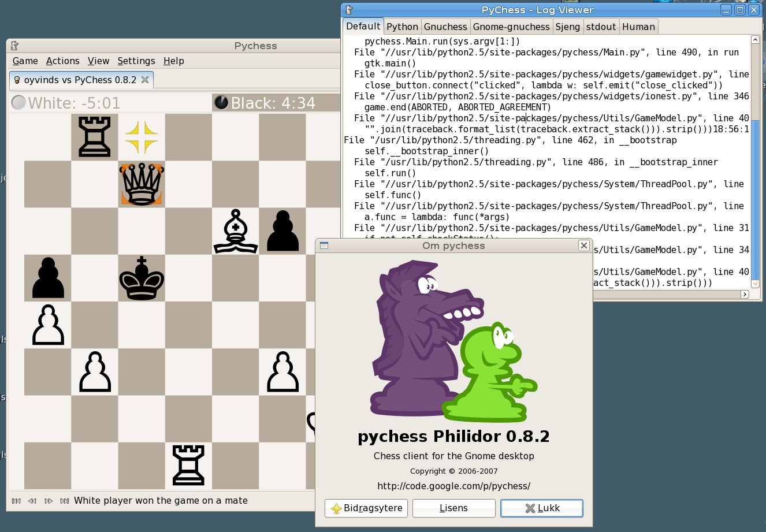Close the PyChess Log Viewer window
Screen dimensions: 766x532
tap(754, 10)
